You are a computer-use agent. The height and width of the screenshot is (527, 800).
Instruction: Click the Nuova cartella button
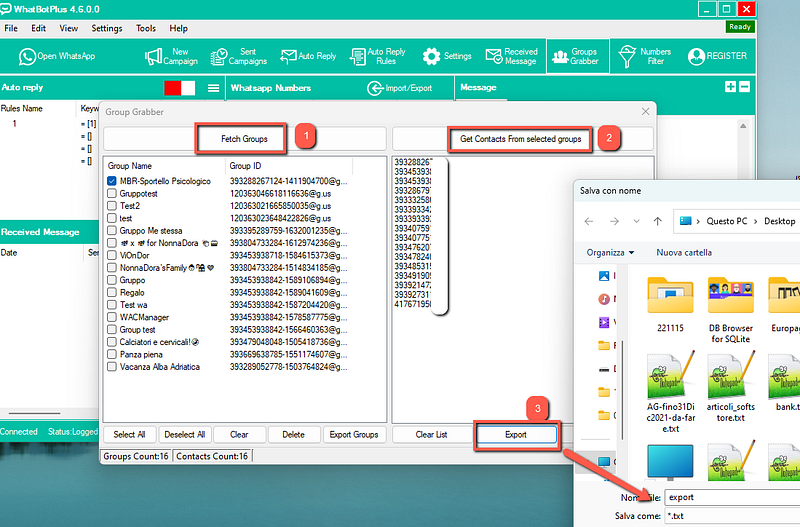[684, 253]
